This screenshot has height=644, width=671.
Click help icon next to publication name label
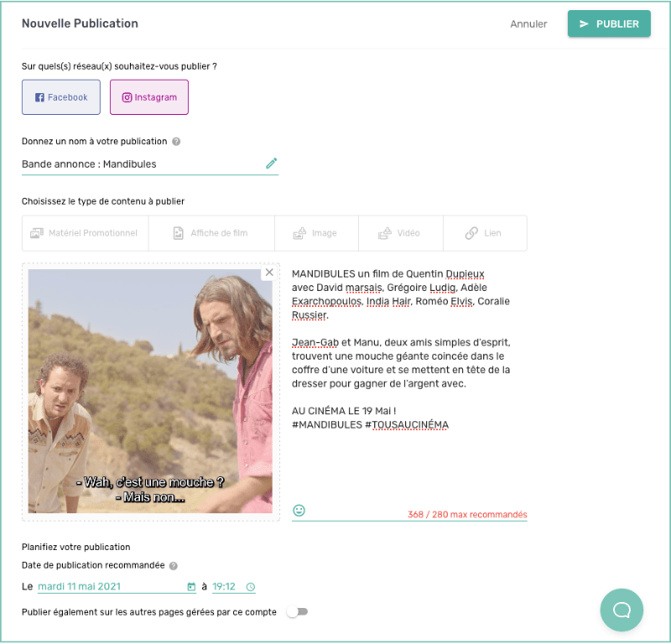[176, 142]
